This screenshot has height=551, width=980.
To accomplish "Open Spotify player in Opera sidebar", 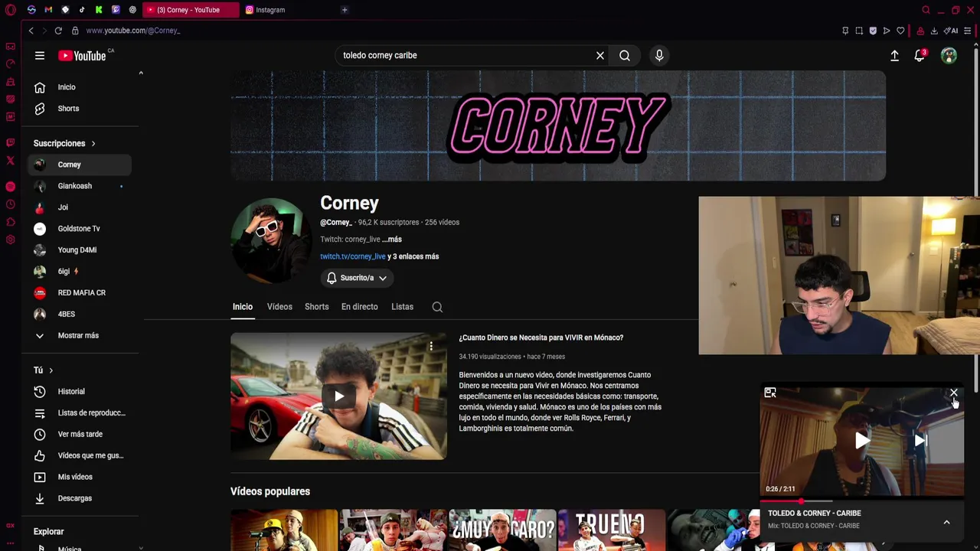I will tap(10, 187).
